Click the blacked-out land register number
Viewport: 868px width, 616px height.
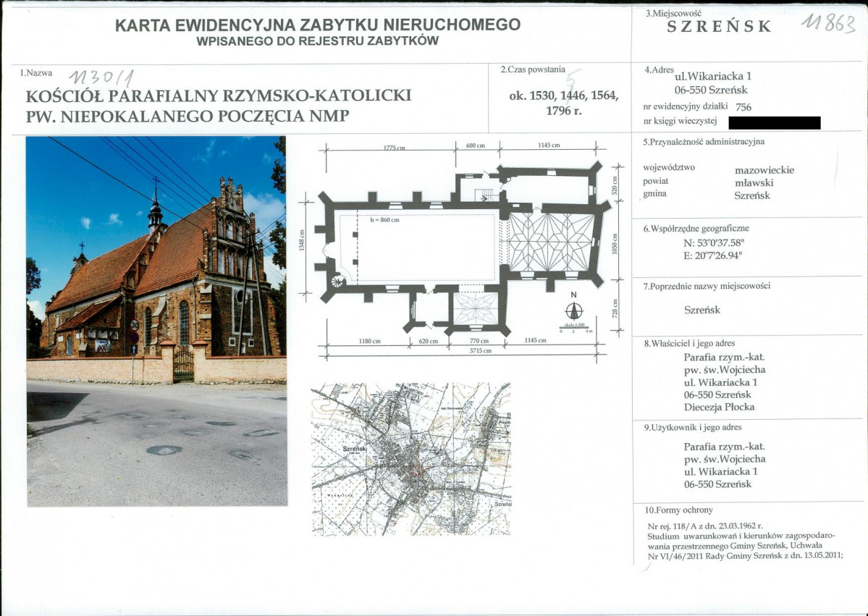pos(775,123)
